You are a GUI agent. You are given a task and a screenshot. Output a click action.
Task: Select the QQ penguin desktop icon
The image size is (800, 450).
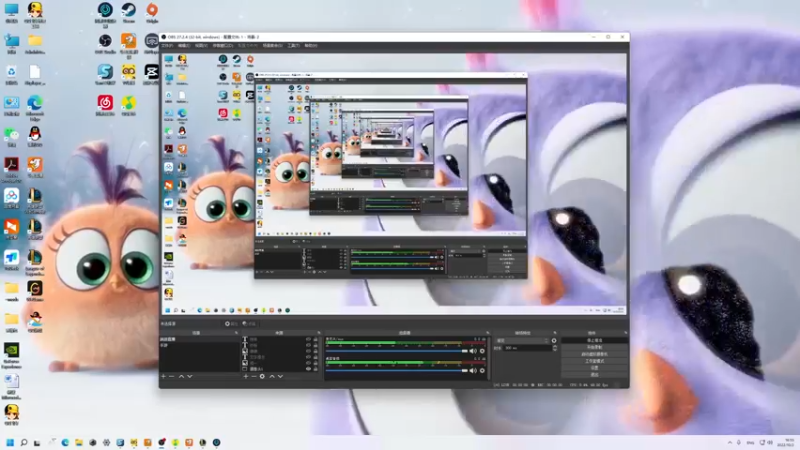[x=35, y=138]
